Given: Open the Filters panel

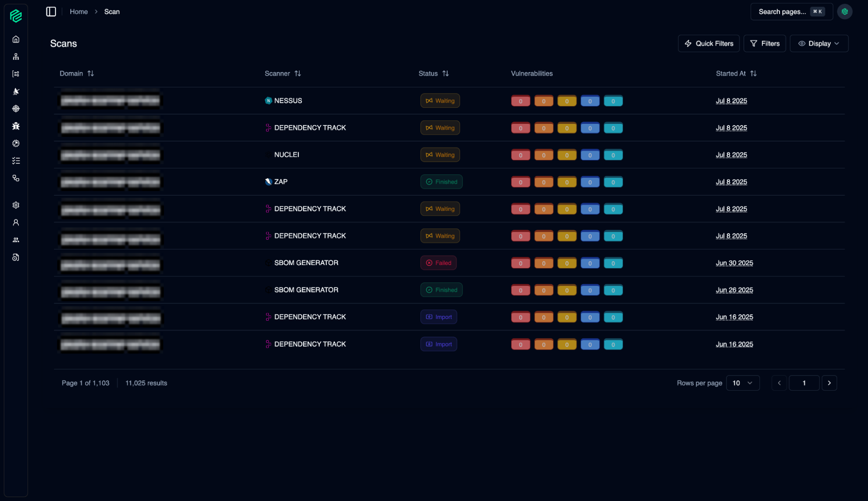Looking at the screenshot, I should pyautogui.click(x=764, y=43).
